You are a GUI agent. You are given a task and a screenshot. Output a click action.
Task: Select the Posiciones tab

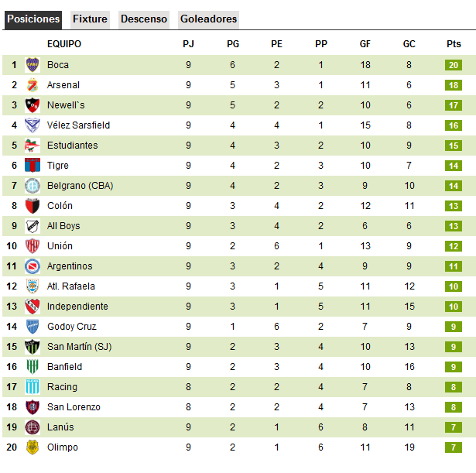click(x=33, y=19)
